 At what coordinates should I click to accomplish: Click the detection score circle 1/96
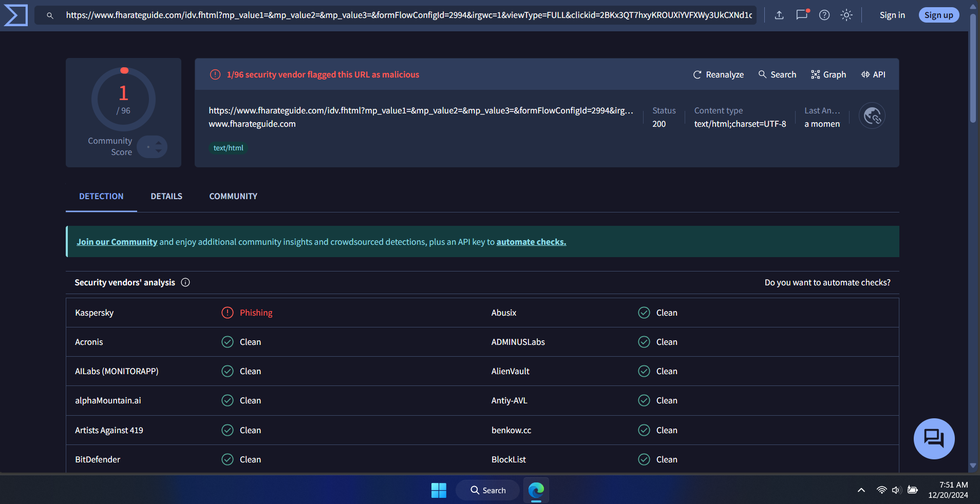123,99
